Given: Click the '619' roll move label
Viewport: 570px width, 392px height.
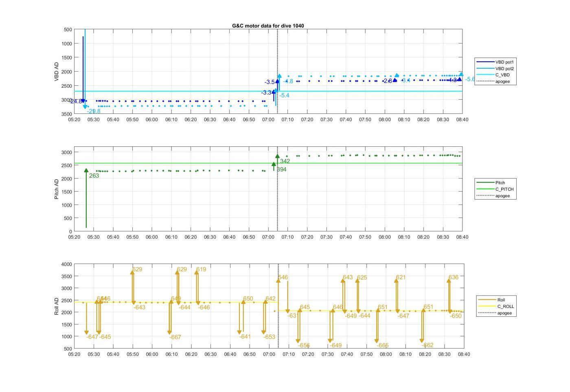Looking at the screenshot, I should click(201, 269).
